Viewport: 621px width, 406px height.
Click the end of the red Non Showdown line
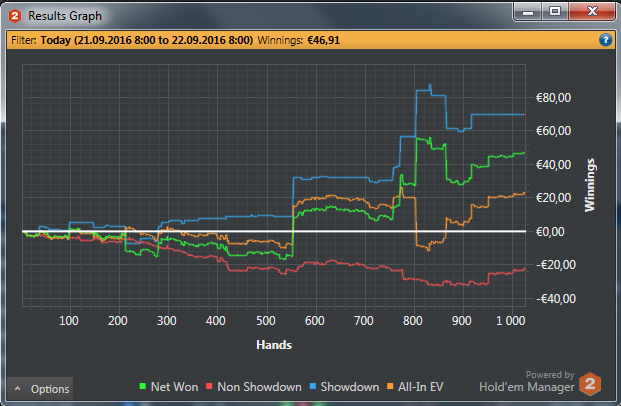coord(524,269)
